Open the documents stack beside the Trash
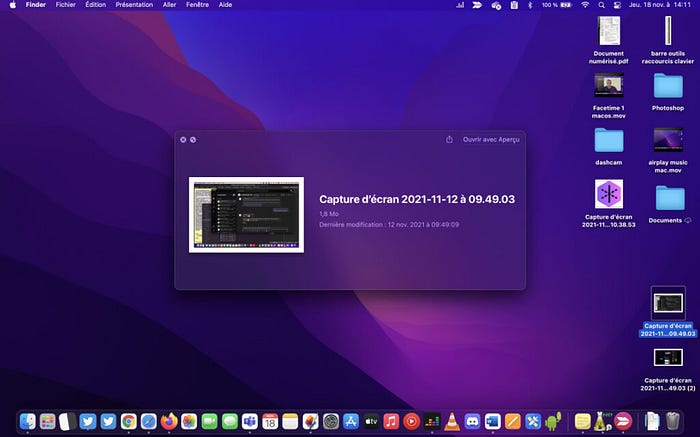Screen dimensions: 700x437 pyautogui.click(x=652, y=421)
